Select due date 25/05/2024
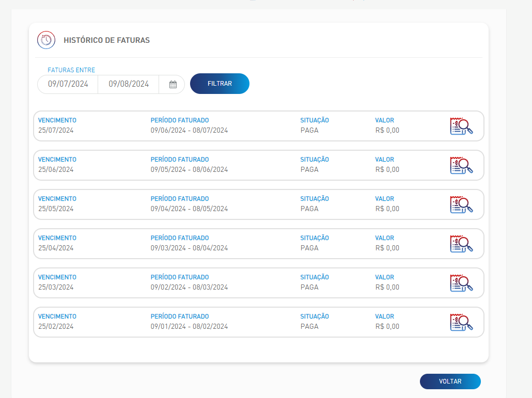 pyautogui.click(x=56, y=209)
